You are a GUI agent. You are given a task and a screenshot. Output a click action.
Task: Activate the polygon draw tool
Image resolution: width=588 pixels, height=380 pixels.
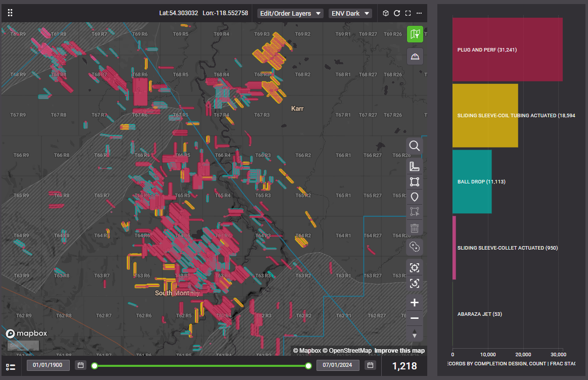pos(415,182)
